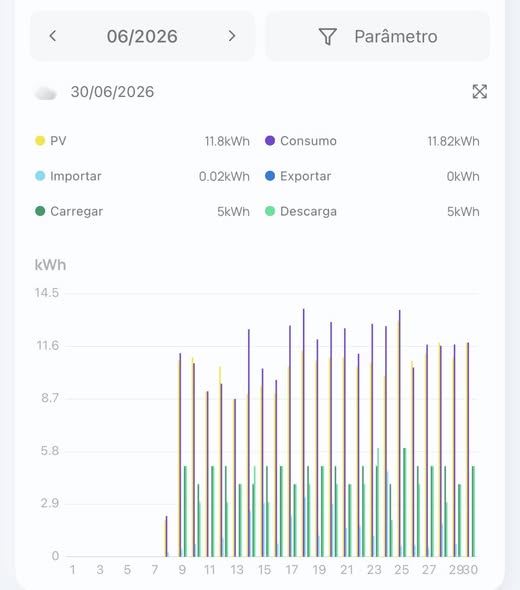The image size is (520, 590).
Task: Click the funnel filter icon
Action: point(327,36)
